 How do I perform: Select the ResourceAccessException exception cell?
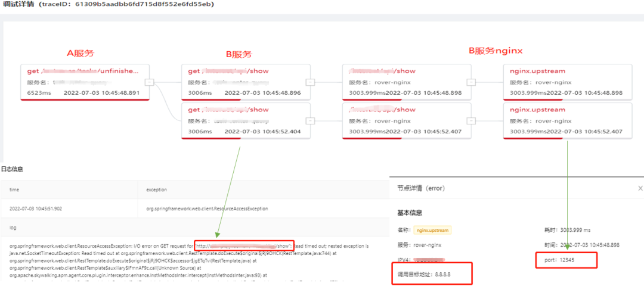coord(207,209)
